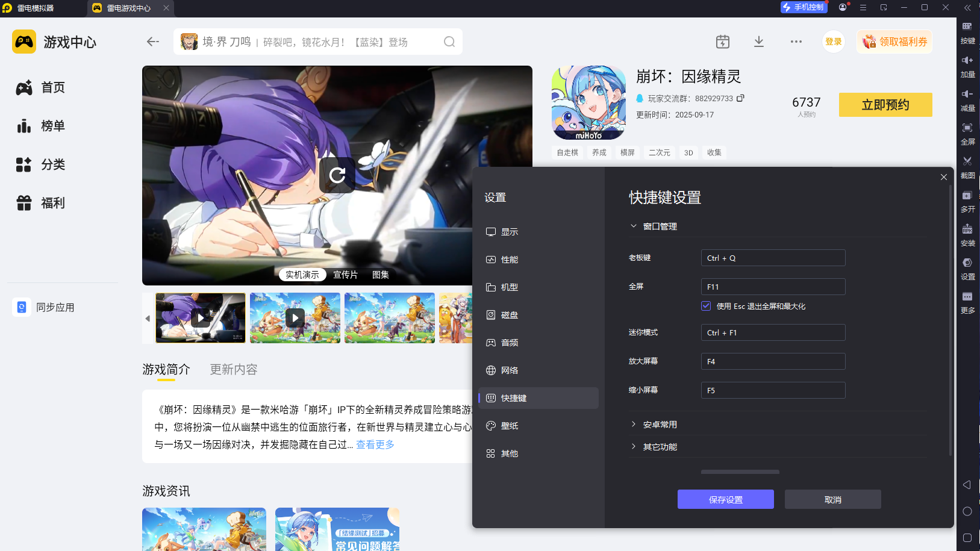Image resolution: width=980 pixels, height=551 pixels.
Task: Open 手机控制 in the title bar
Action: pos(804,7)
